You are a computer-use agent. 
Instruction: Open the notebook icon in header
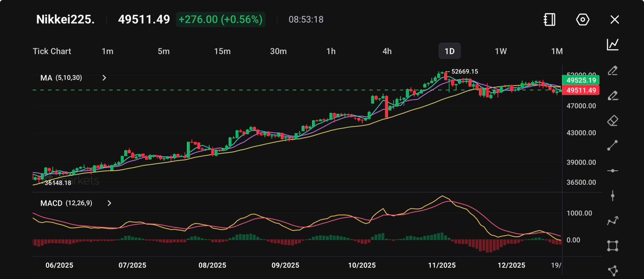pos(549,20)
